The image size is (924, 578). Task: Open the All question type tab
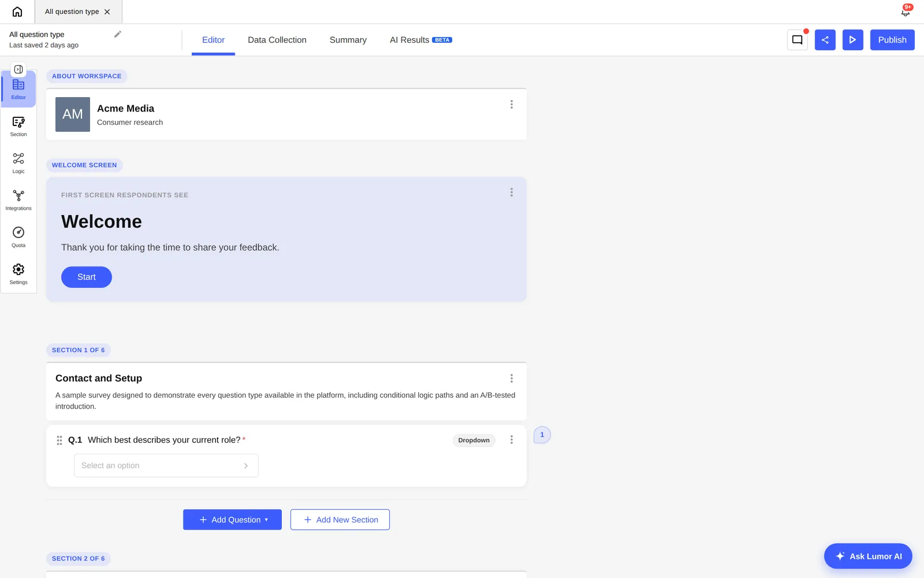tap(72, 12)
